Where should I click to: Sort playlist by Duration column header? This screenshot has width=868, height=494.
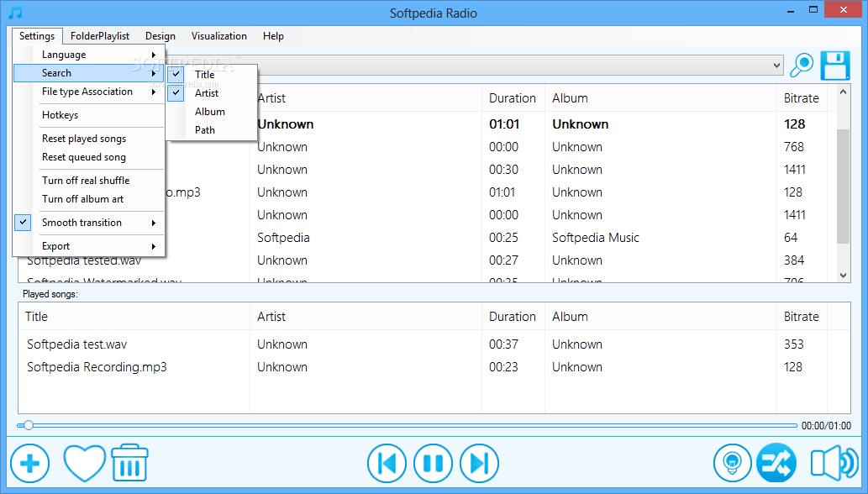pos(513,98)
